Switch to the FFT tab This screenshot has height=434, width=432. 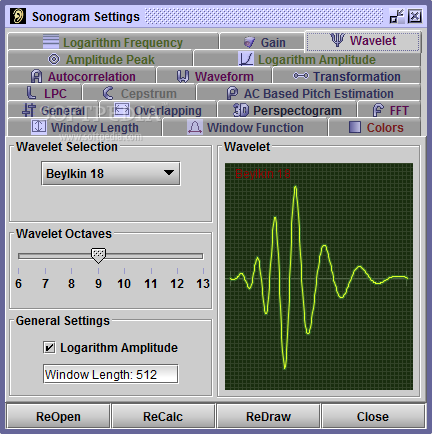(x=389, y=110)
